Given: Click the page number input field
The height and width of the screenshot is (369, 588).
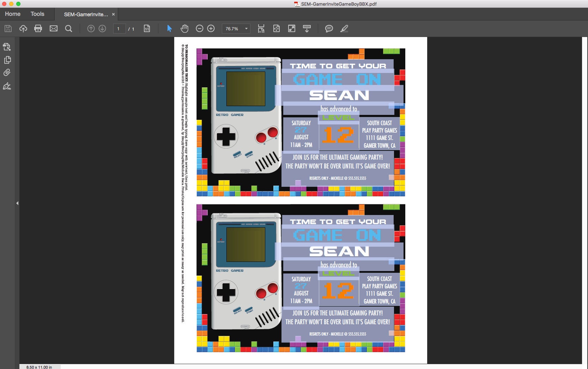Looking at the screenshot, I should [x=119, y=29].
